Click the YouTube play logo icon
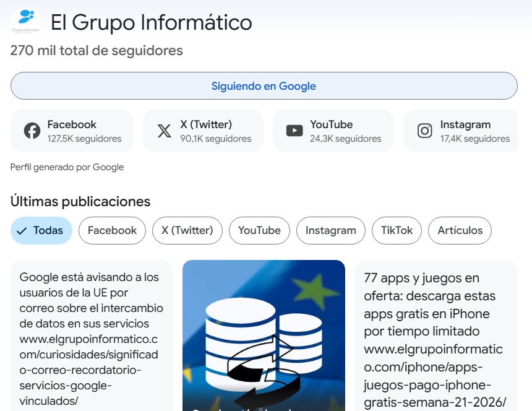Viewport: 532px width, 411px height. 294,131
